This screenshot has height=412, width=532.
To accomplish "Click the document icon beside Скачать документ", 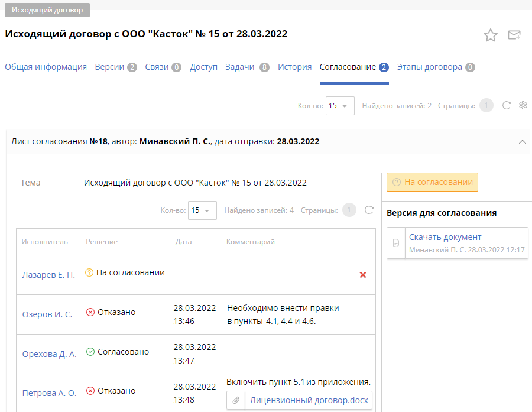I will click(396, 243).
